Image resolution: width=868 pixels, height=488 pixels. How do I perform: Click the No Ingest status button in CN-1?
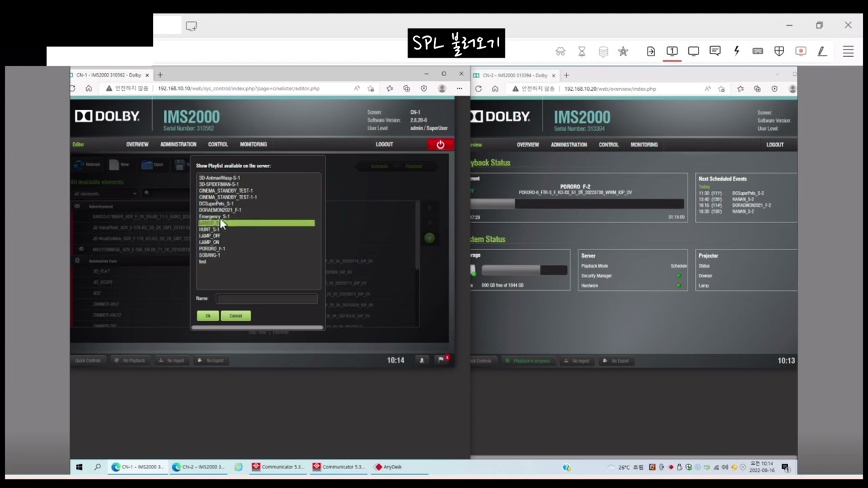[171, 361]
